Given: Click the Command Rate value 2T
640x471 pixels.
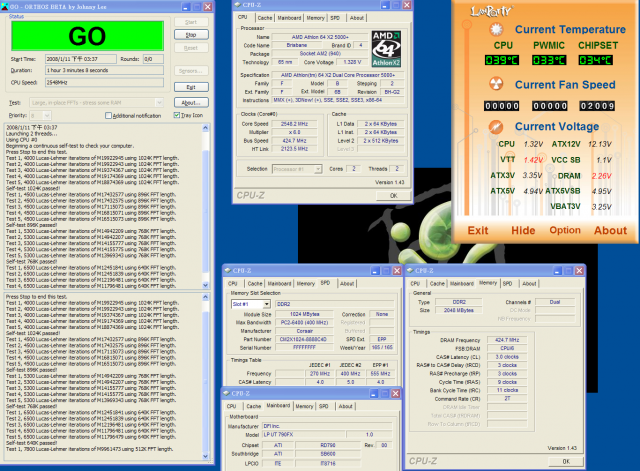Looking at the screenshot, I should (507, 398).
